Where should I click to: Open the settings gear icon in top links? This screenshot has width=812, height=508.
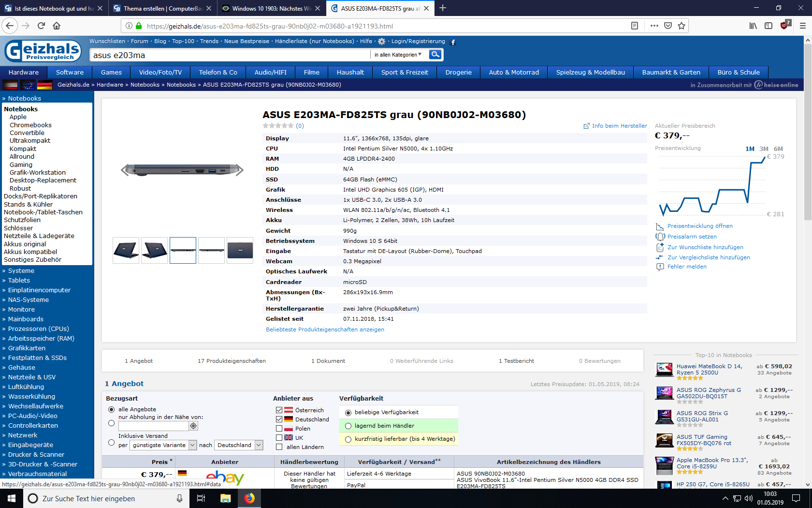[382, 42]
